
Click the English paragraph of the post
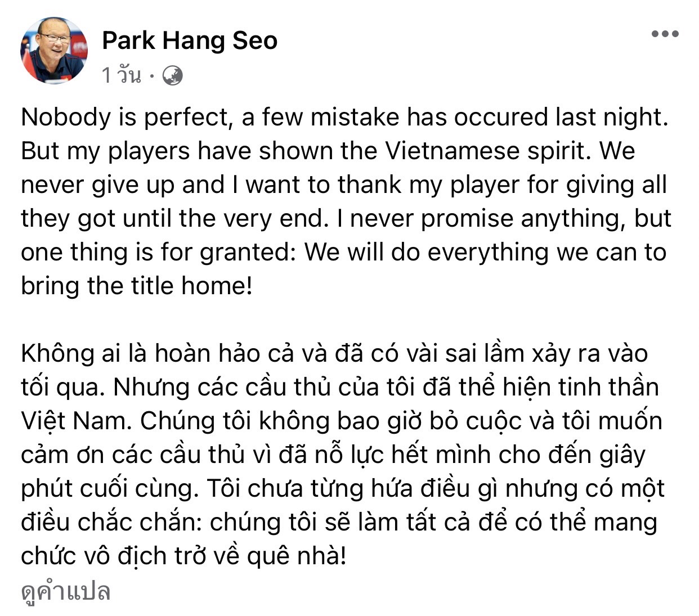coord(346,201)
